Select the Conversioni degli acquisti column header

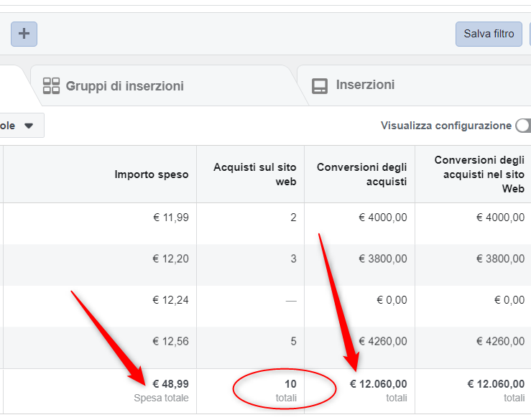361,174
